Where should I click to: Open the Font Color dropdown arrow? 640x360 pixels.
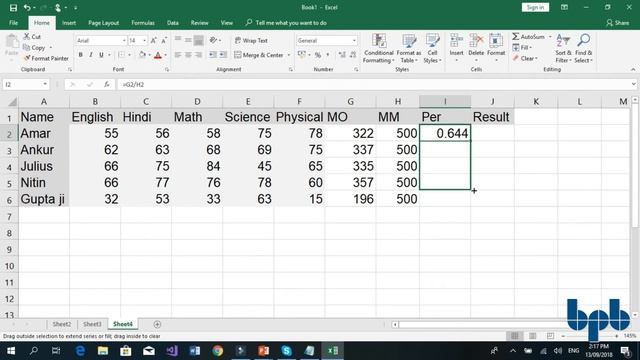click(165, 55)
